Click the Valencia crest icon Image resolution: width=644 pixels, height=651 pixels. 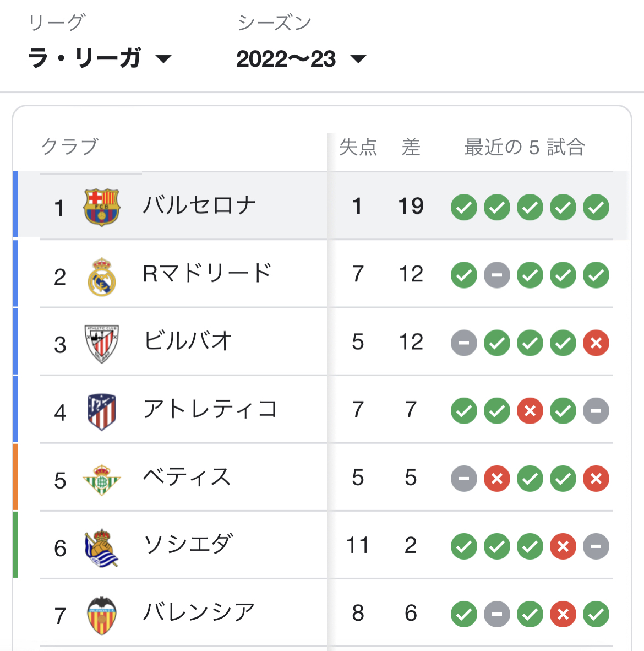pyautogui.click(x=101, y=615)
